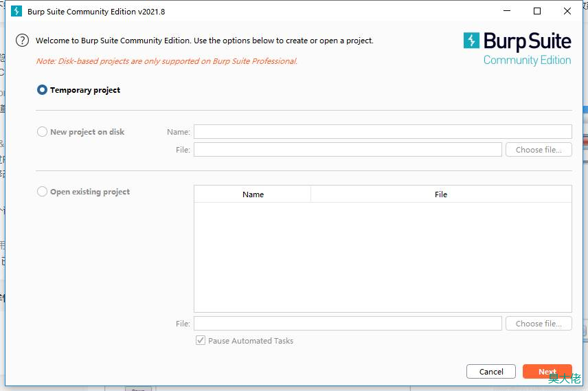Image resolution: width=588 pixels, height=391 pixels.
Task: Toggle the Pause Automated Tasks checkbox
Action: 201,340
